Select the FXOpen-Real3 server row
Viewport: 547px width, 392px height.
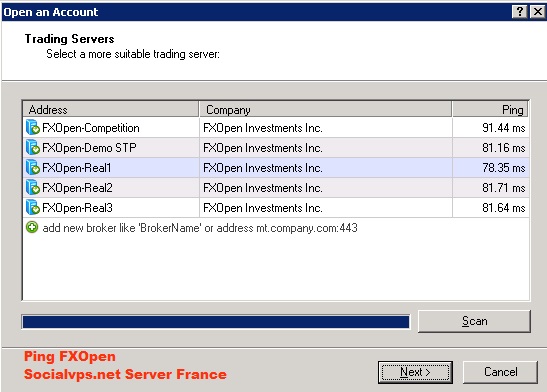tap(276, 208)
